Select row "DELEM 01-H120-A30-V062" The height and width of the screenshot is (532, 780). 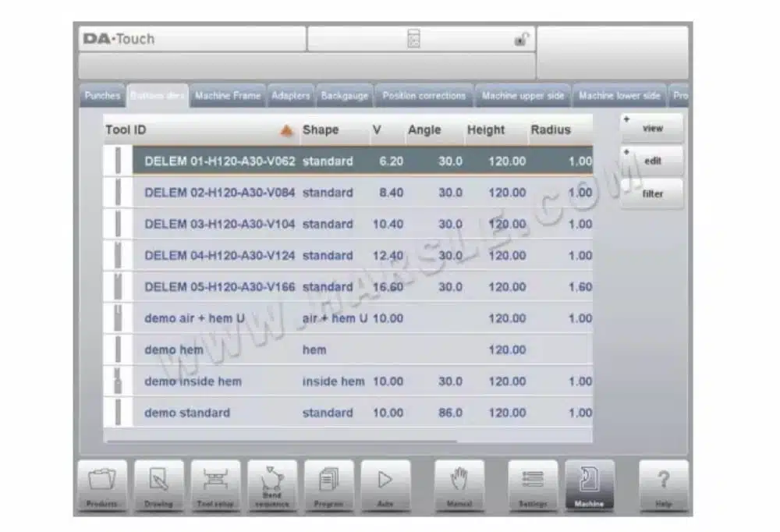[x=348, y=161]
